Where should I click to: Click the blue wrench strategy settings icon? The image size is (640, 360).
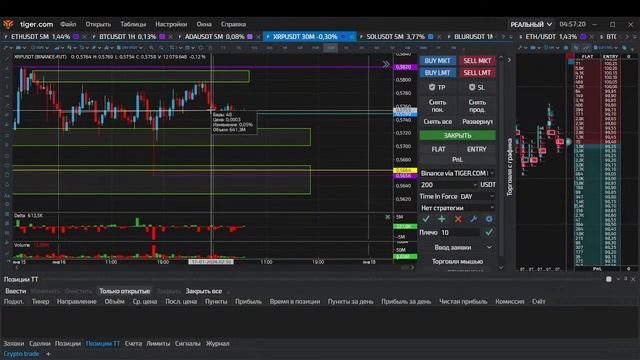click(473, 219)
